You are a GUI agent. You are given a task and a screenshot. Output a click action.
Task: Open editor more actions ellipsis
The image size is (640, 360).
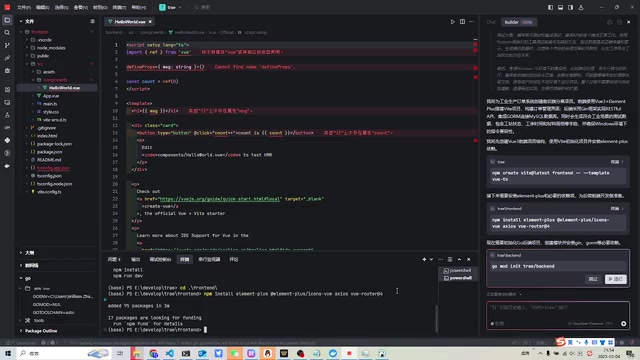point(471,22)
